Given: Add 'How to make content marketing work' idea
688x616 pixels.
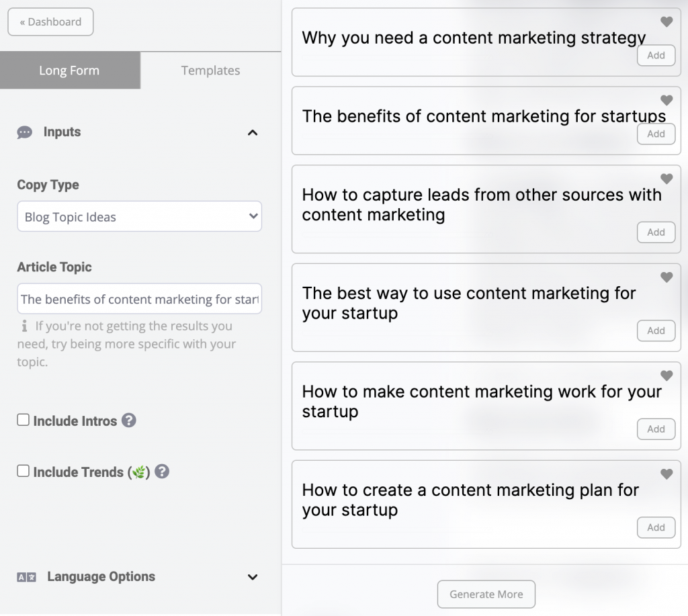Looking at the screenshot, I should coord(656,429).
